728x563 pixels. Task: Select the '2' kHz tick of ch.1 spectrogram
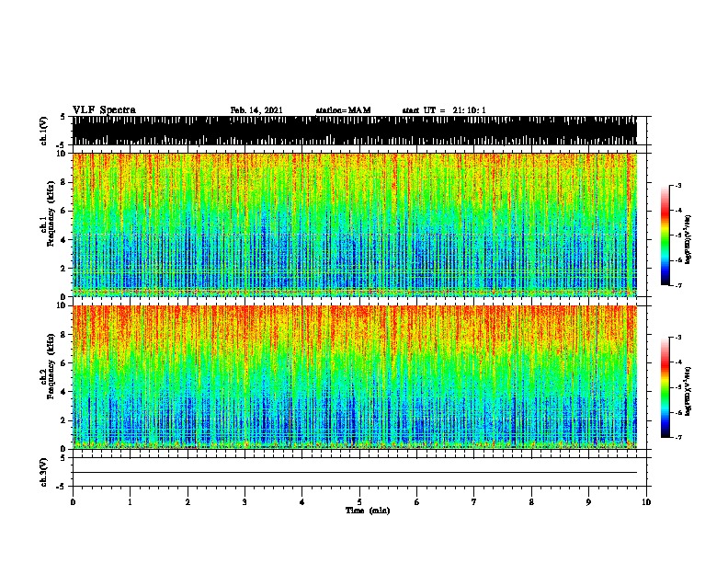63,268
